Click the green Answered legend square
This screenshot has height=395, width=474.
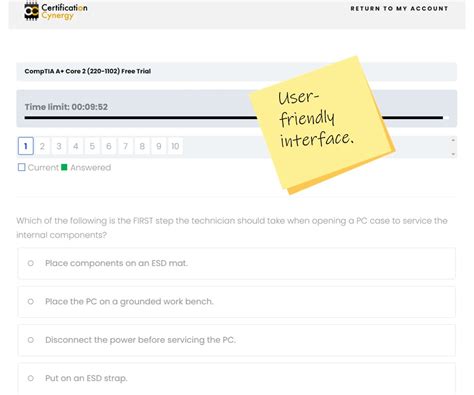pyautogui.click(x=64, y=167)
